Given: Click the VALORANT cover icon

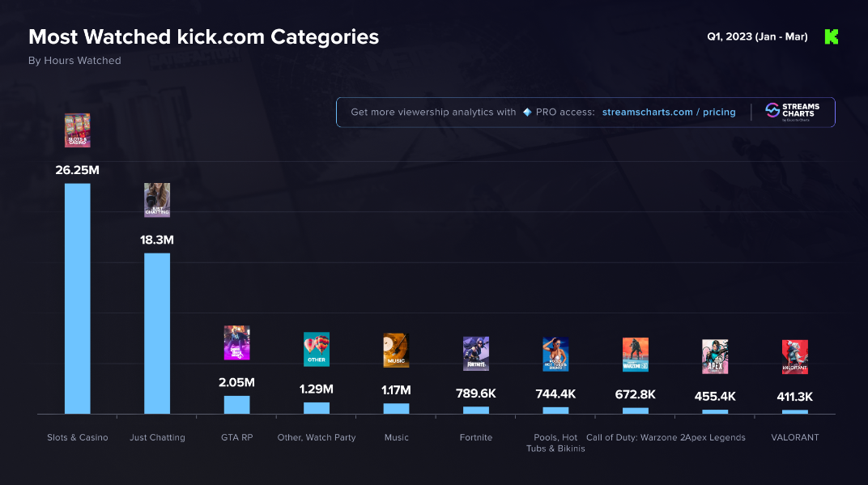Looking at the screenshot, I should point(794,357).
